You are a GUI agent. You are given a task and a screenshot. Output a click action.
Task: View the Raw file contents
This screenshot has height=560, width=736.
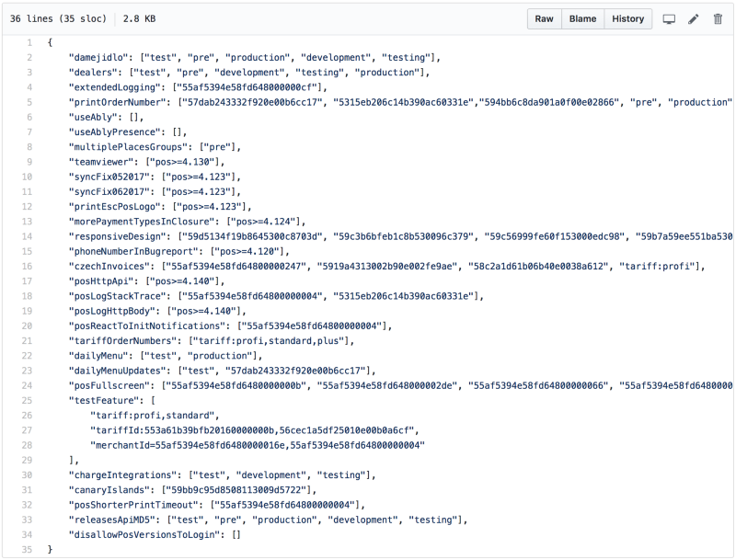click(544, 18)
